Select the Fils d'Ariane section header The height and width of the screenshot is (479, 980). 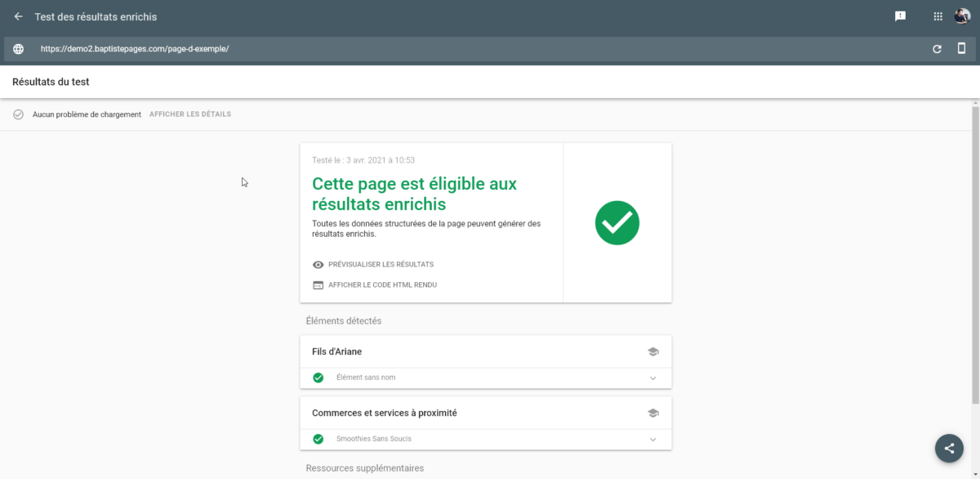[336, 351]
